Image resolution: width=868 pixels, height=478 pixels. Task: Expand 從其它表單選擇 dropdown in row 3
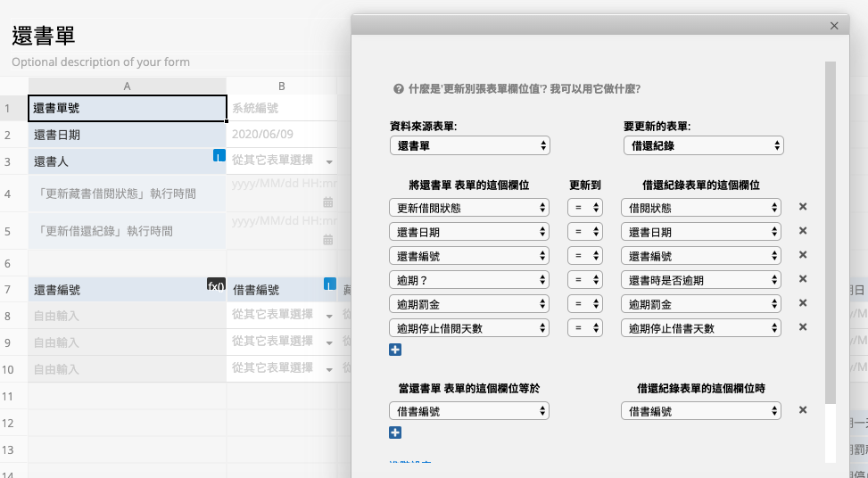point(329,162)
